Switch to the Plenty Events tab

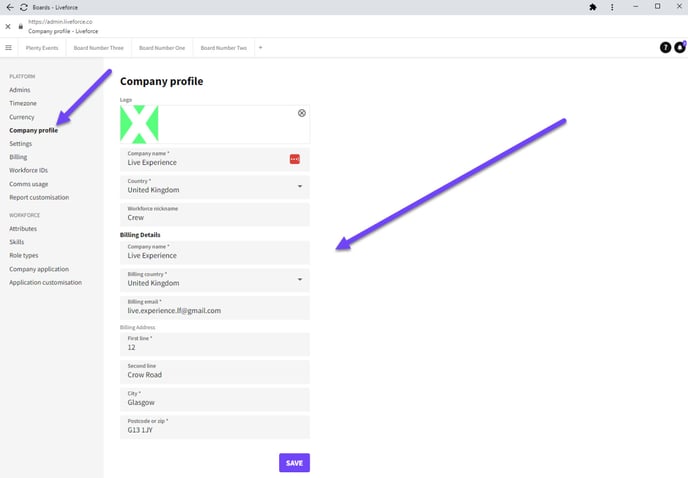[40, 48]
